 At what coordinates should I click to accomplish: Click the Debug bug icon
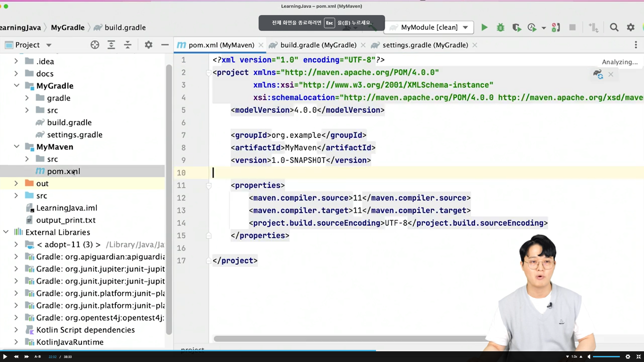(x=500, y=27)
